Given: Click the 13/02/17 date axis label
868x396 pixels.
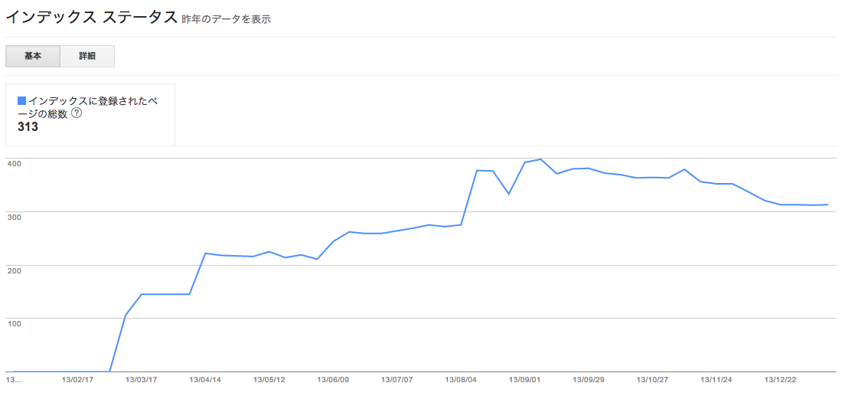Looking at the screenshot, I should (77, 380).
